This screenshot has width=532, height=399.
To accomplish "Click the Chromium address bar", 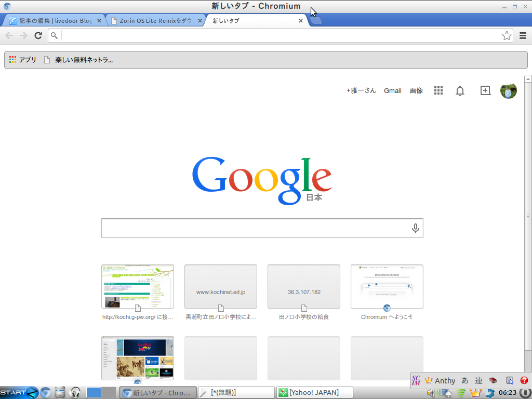I will (280, 36).
